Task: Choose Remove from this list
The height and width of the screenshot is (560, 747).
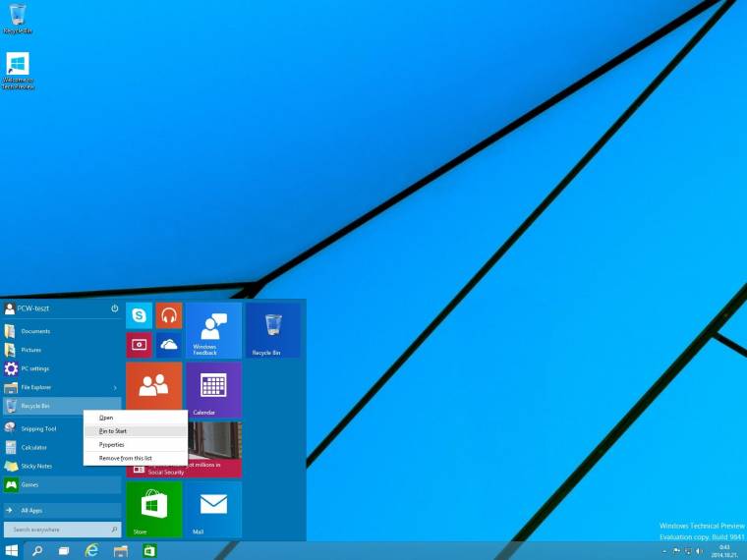Action: 136,458
